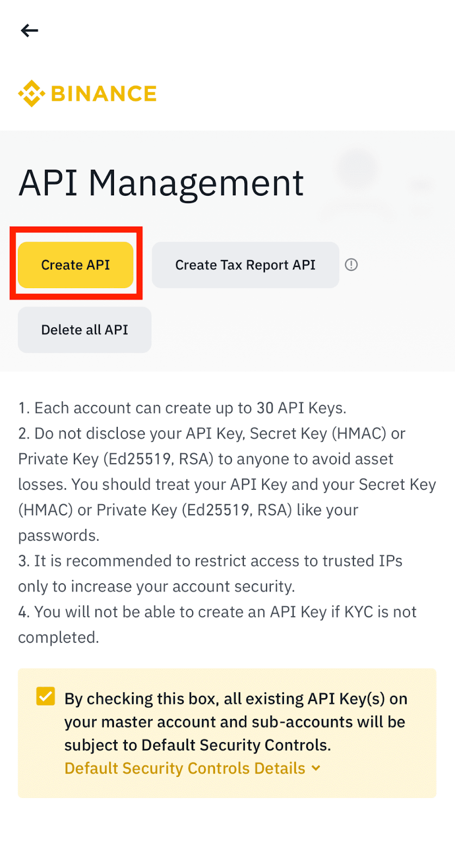Click the note about 30 API Keys limit

tap(182, 408)
